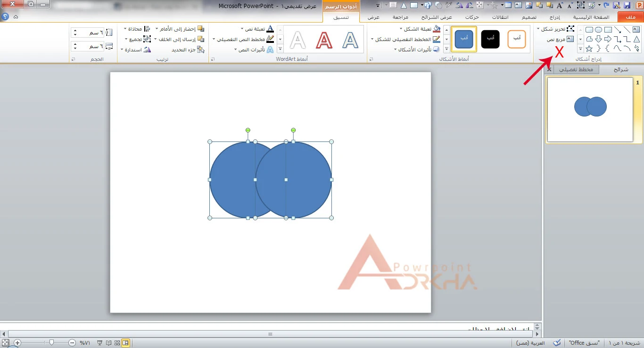Image resolution: width=644 pixels, height=348 pixels.
Task: Open Rotate dropdown (استدارة)
Action: [136, 49]
